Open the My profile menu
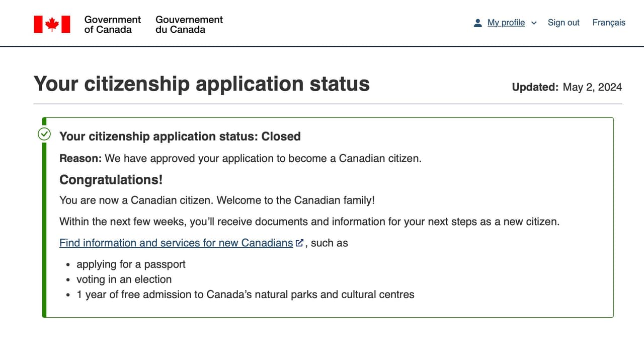 pyautogui.click(x=506, y=23)
